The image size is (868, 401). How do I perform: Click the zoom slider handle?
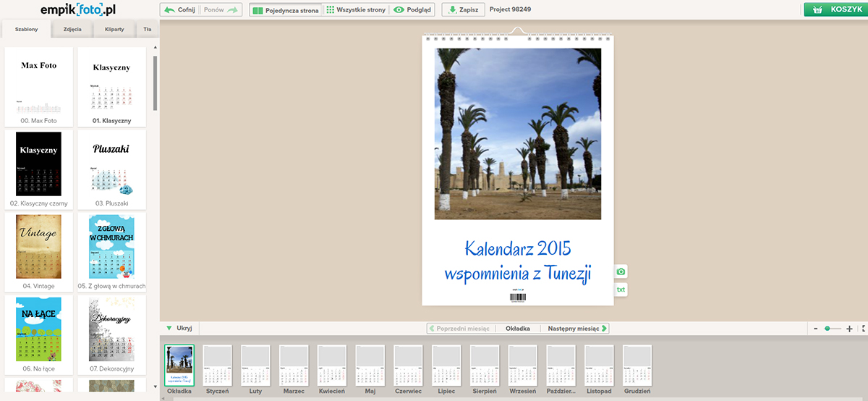(x=827, y=329)
